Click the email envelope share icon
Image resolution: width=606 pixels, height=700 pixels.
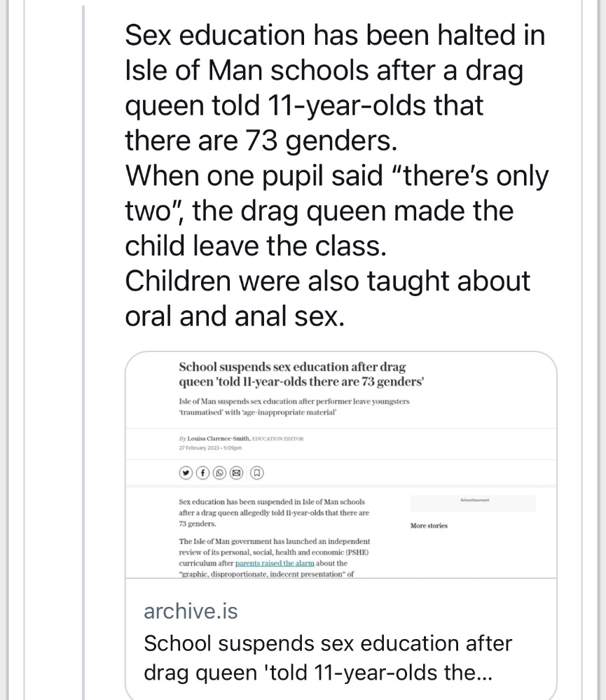click(236, 472)
